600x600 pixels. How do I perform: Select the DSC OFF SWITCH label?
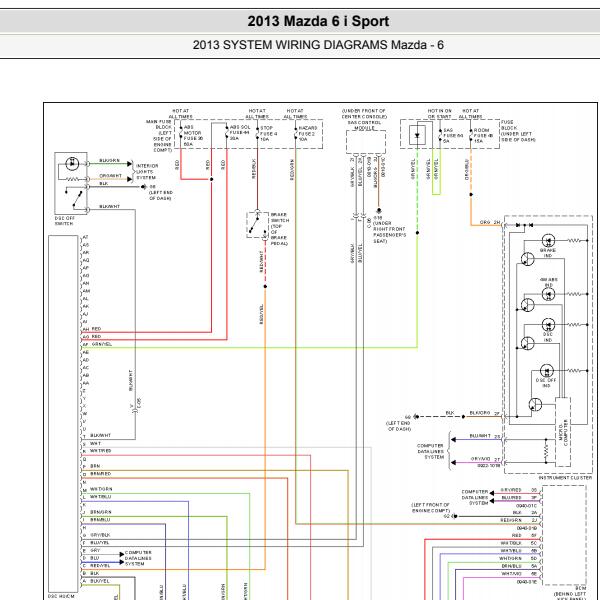coord(65,221)
